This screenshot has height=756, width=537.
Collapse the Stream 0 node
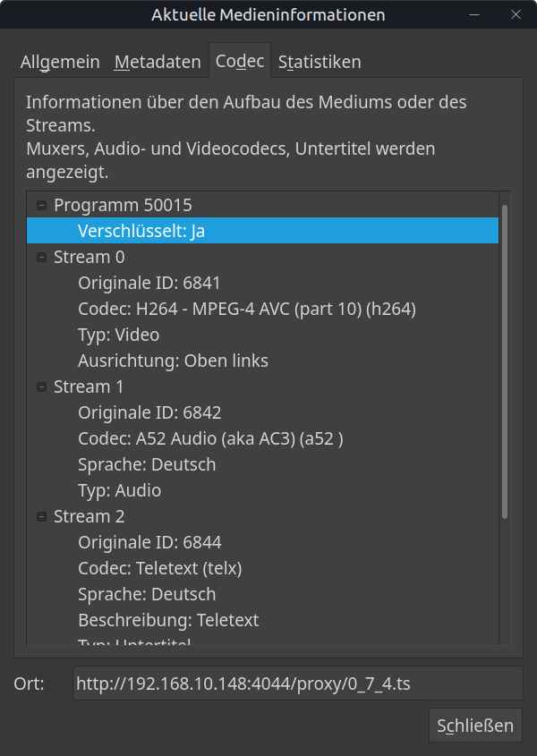tap(40, 258)
